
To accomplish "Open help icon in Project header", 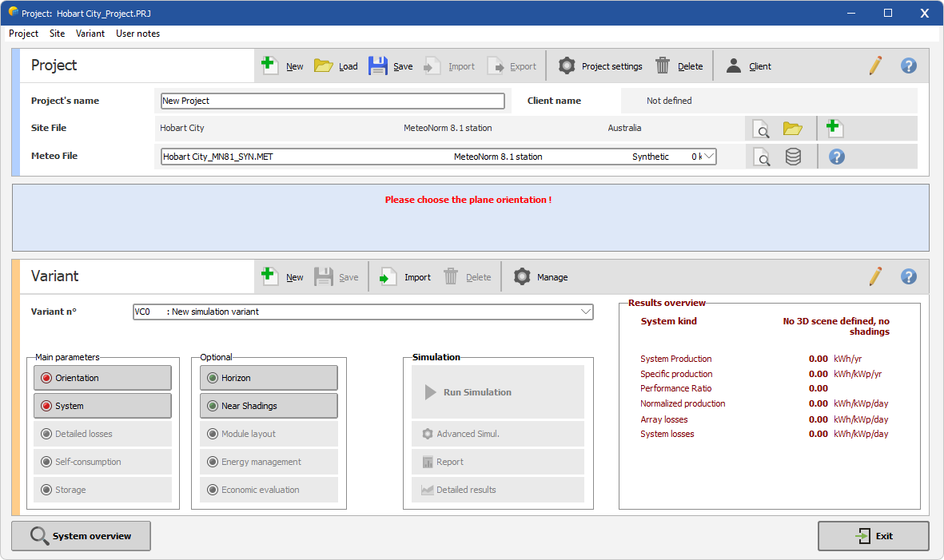I will tap(909, 66).
